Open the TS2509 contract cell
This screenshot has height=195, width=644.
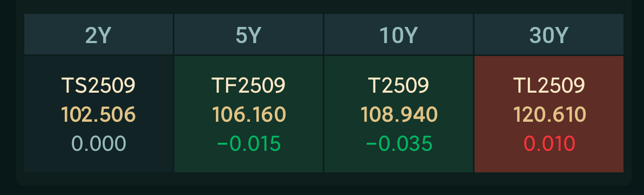pos(99,114)
